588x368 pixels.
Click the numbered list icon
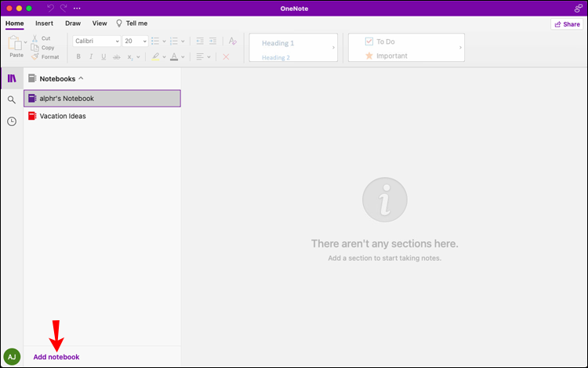pyautogui.click(x=174, y=41)
